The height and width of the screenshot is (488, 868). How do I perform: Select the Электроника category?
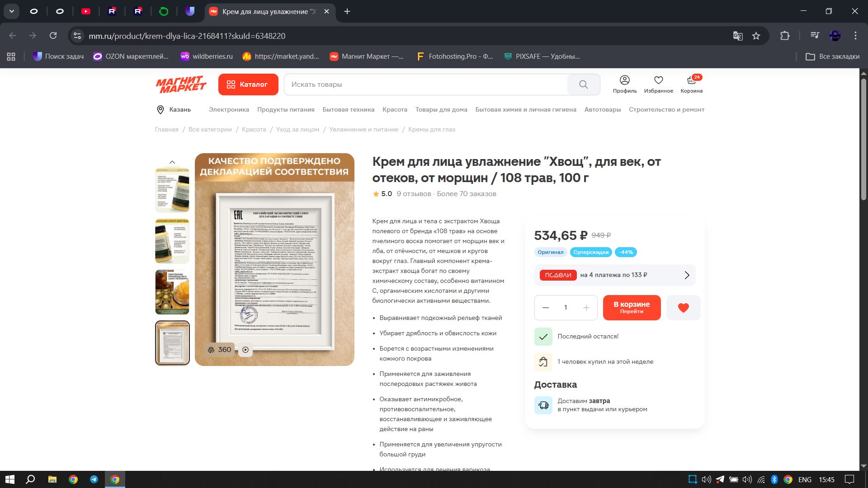pos(229,110)
